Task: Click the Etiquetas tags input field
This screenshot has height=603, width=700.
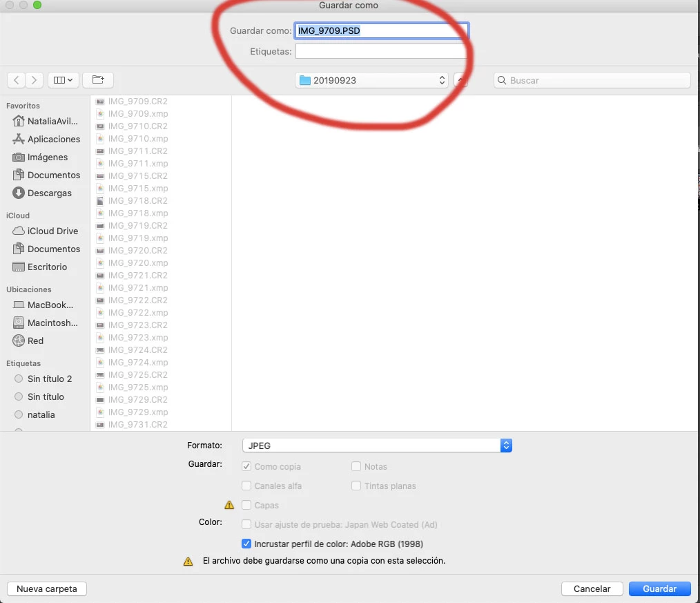Action: click(381, 51)
